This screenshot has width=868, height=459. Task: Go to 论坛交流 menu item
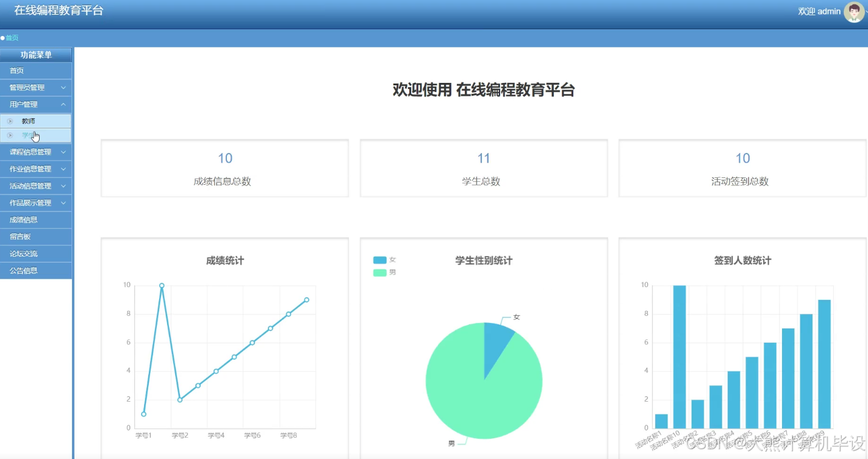[x=36, y=254]
